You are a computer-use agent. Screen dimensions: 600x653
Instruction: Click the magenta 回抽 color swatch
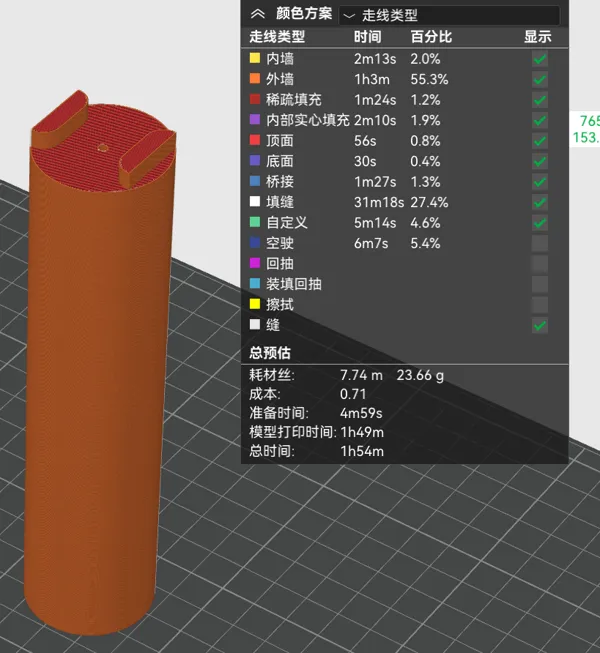click(x=255, y=263)
